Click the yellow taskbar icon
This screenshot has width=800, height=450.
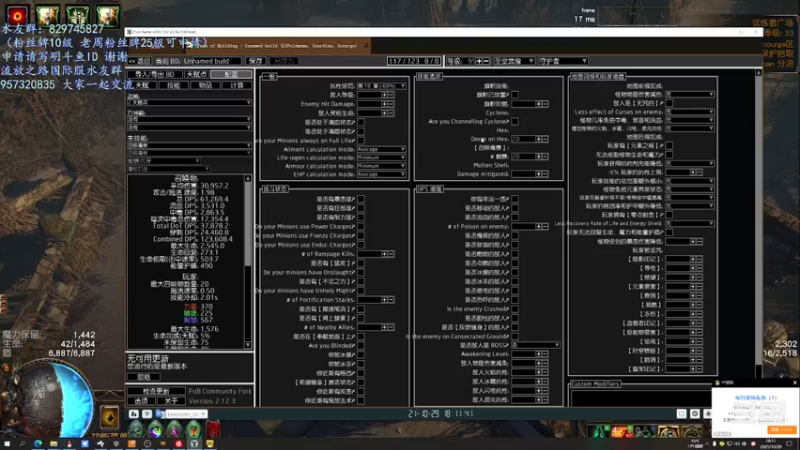coord(210,444)
